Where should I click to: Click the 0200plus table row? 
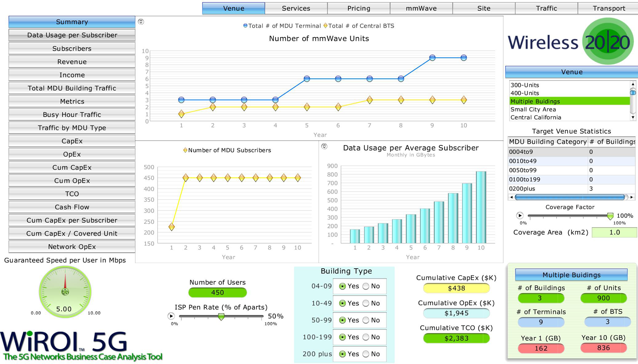pos(572,188)
